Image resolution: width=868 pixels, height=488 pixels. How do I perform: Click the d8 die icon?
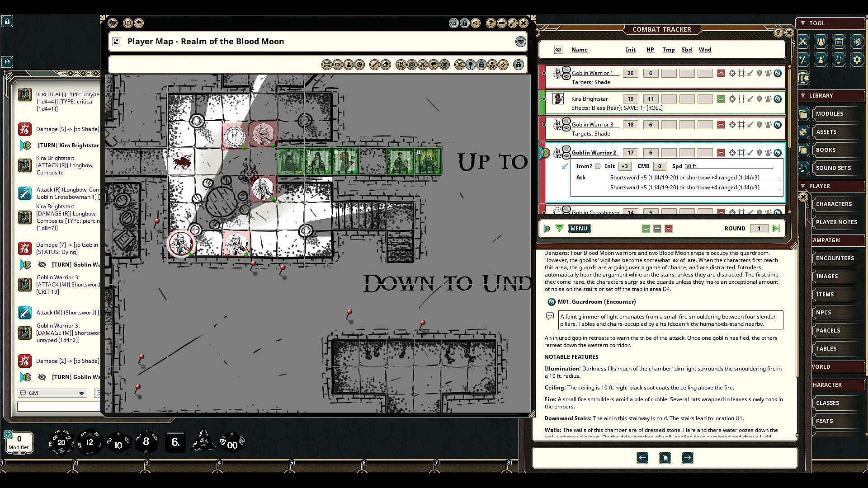pos(146,441)
